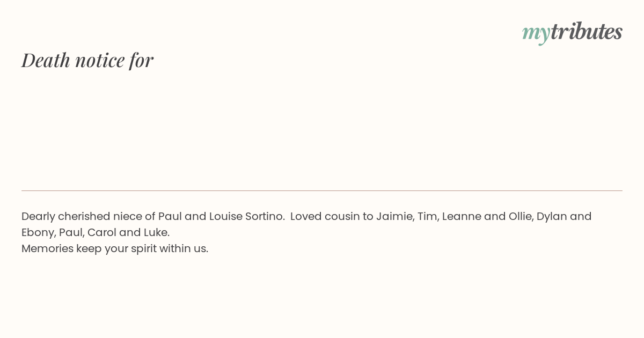Click the name "Dylan" in the first line
Screen dimensions: 644x338
(x=552, y=217)
